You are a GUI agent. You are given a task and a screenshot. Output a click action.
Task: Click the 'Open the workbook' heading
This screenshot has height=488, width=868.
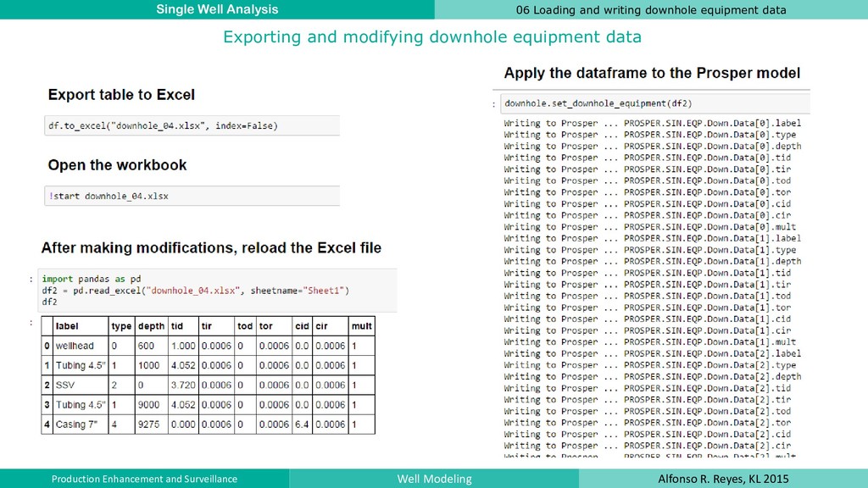(x=117, y=165)
